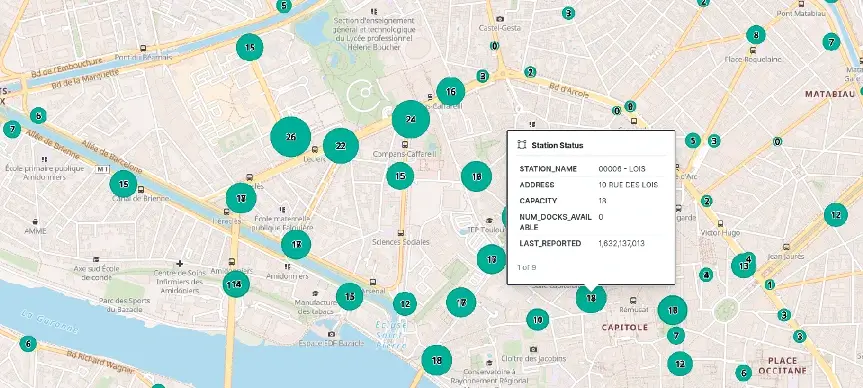The height and width of the screenshot is (388, 864).
Task: Click the 7 marker near Allée de Brienne
Action: pos(12,129)
